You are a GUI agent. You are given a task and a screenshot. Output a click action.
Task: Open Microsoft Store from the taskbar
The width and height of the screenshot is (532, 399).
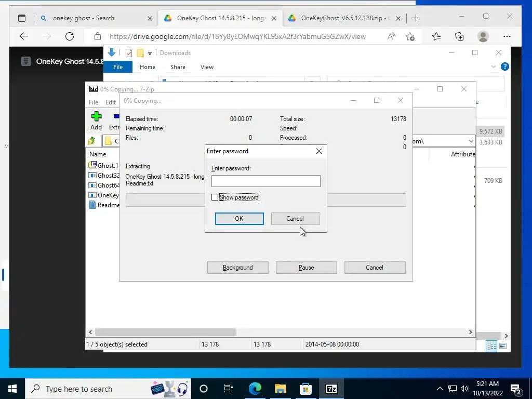click(x=305, y=389)
